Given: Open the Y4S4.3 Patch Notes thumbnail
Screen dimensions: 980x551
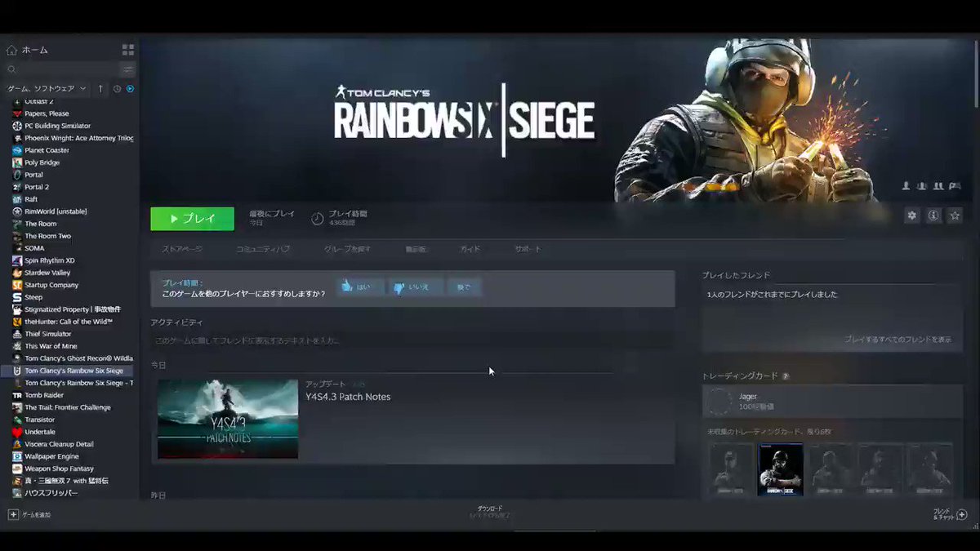Looking at the screenshot, I should coord(228,419).
